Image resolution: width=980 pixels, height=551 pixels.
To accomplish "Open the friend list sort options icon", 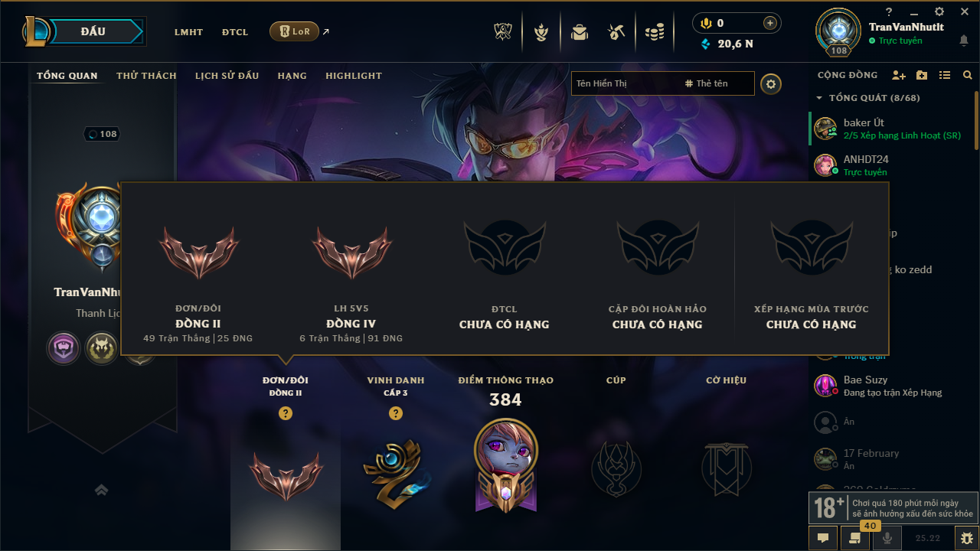I will click(x=945, y=75).
